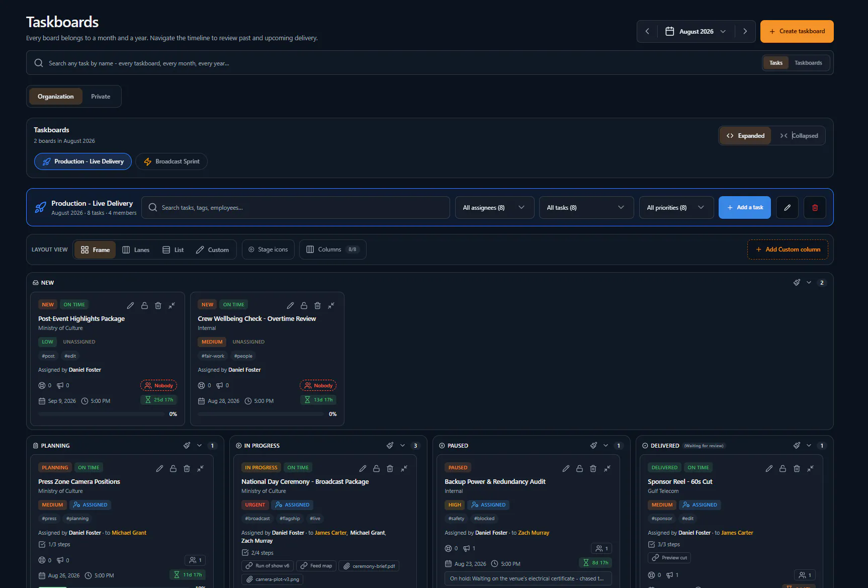Open the Preview cut link on Sponsor Reel
This screenshot has width=868, height=588.
pyautogui.click(x=669, y=558)
